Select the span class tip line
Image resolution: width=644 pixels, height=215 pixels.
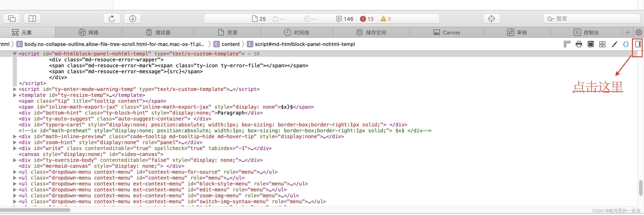coord(92,101)
